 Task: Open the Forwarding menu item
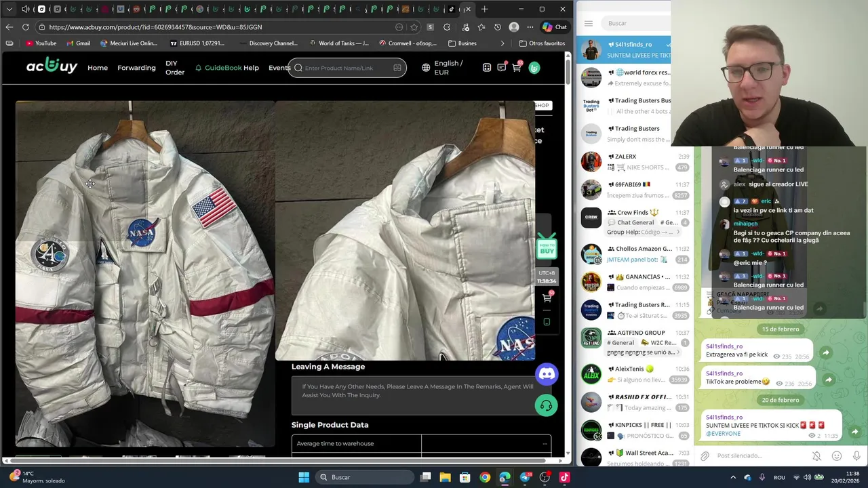[x=136, y=68]
